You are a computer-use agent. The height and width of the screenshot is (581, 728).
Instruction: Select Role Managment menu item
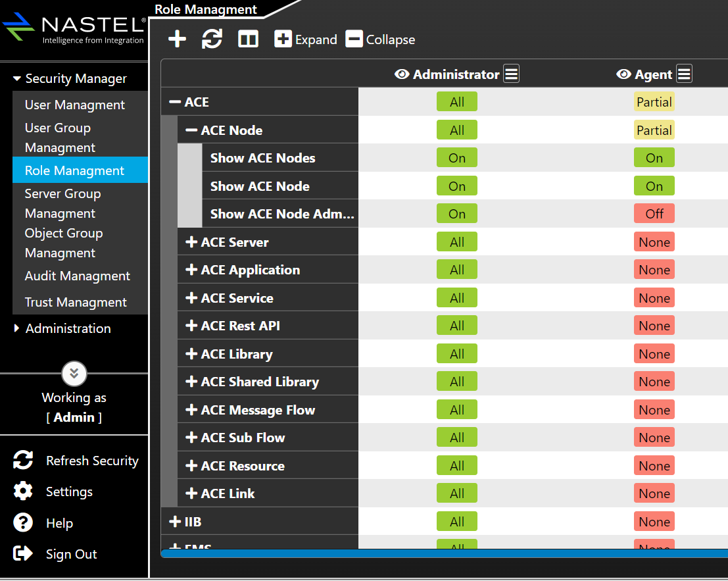tap(80, 170)
